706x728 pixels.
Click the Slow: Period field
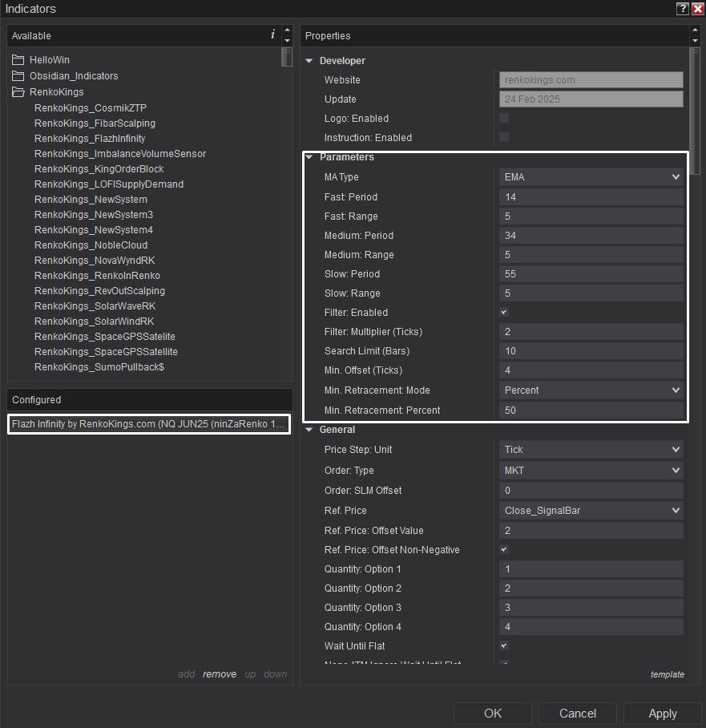(591, 274)
